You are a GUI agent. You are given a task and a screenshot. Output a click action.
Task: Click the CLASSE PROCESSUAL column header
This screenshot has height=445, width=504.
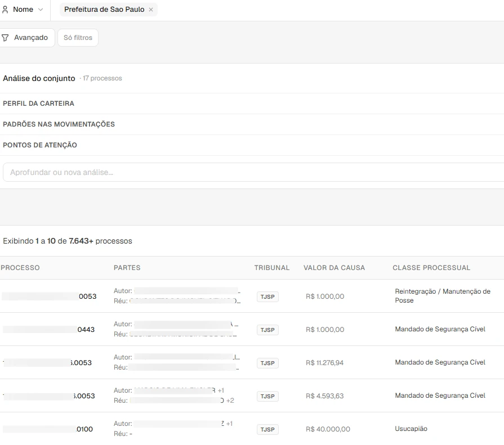[431, 268]
